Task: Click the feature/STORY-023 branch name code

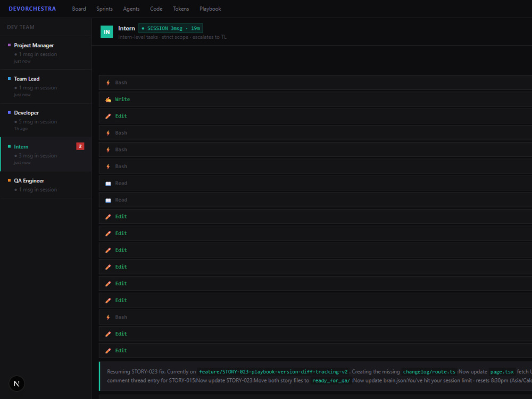Action: tap(273, 372)
